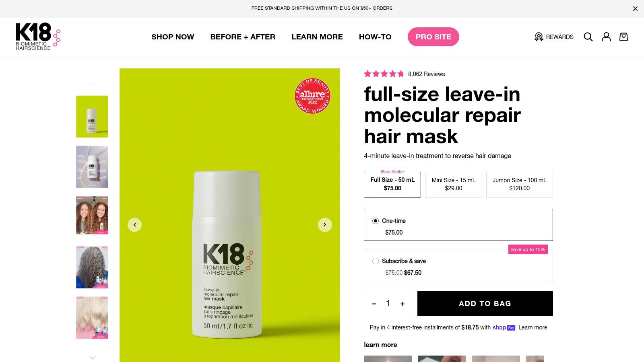
Task: Show previous product image with left arrow
Action: point(135,225)
